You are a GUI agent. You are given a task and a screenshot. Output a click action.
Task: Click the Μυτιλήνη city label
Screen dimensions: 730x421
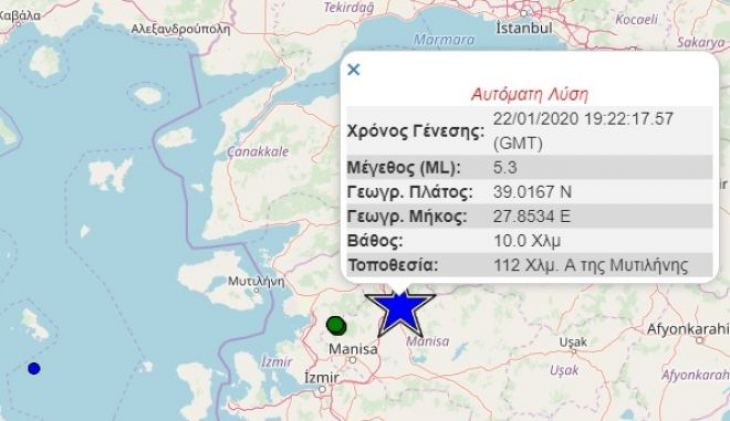click(x=256, y=281)
